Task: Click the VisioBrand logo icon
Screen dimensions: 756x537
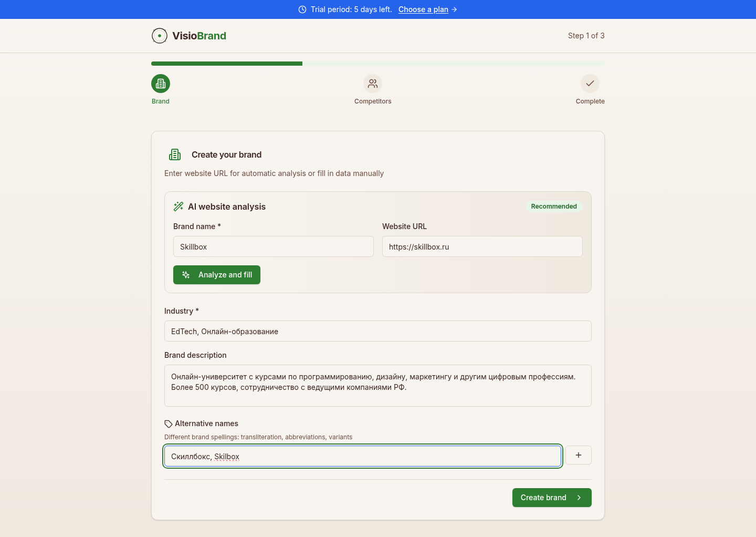Action: pyautogui.click(x=159, y=36)
